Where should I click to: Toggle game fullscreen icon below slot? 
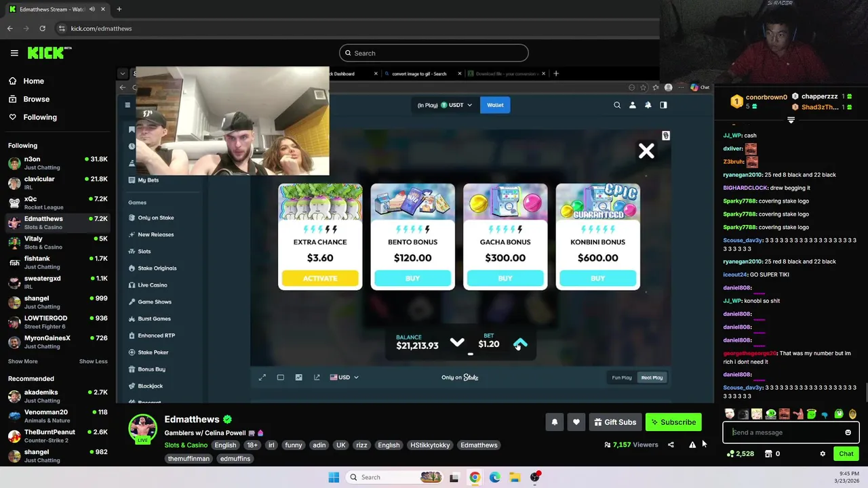coord(262,378)
